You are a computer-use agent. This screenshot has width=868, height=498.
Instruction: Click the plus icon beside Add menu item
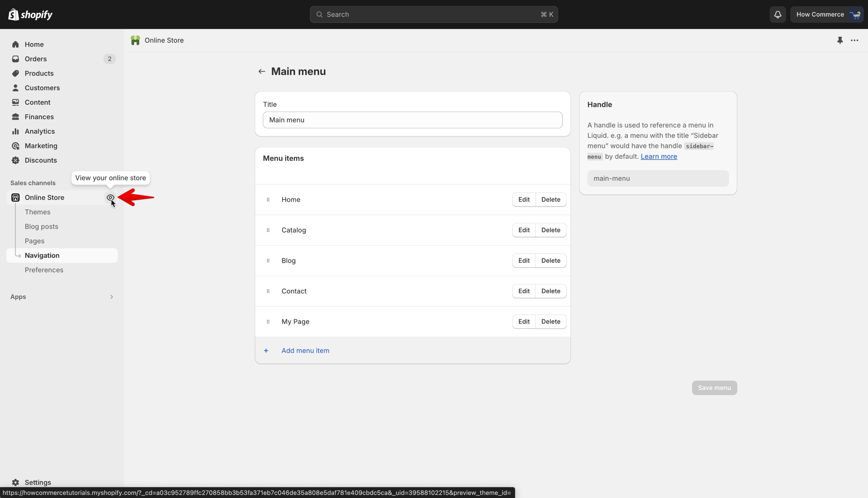pyautogui.click(x=266, y=351)
